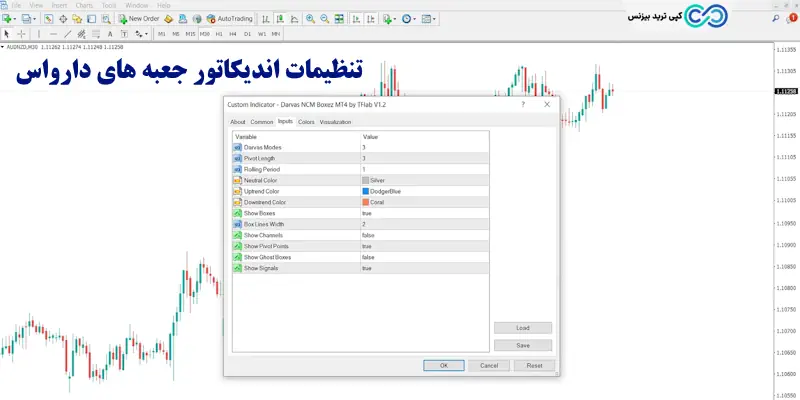Screen dimensions: 800x400
Task: Switch to the Common tab
Action: 262,122
